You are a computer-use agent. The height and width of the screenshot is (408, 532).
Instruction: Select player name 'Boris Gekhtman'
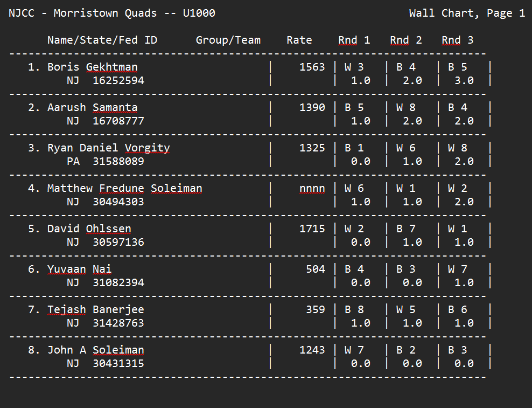click(x=92, y=67)
